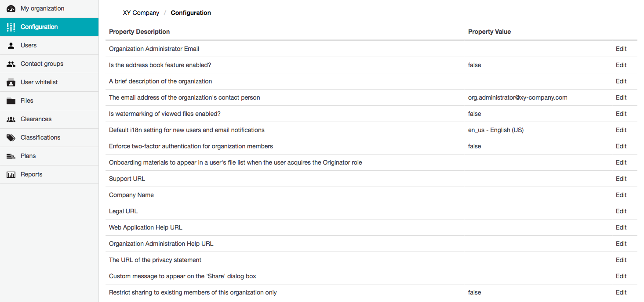The width and height of the screenshot is (644, 302).
Task: Open the Reports menu item
Action: pos(32,174)
